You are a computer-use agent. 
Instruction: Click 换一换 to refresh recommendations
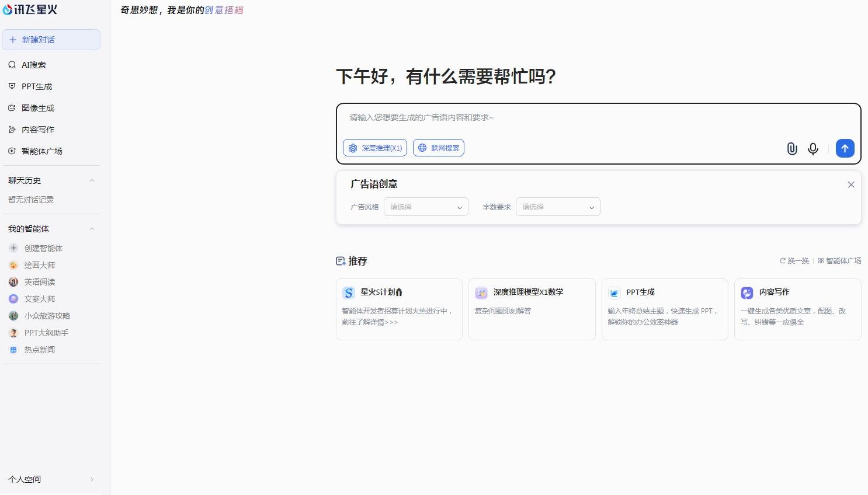pyautogui.click(x=794, y=261)
